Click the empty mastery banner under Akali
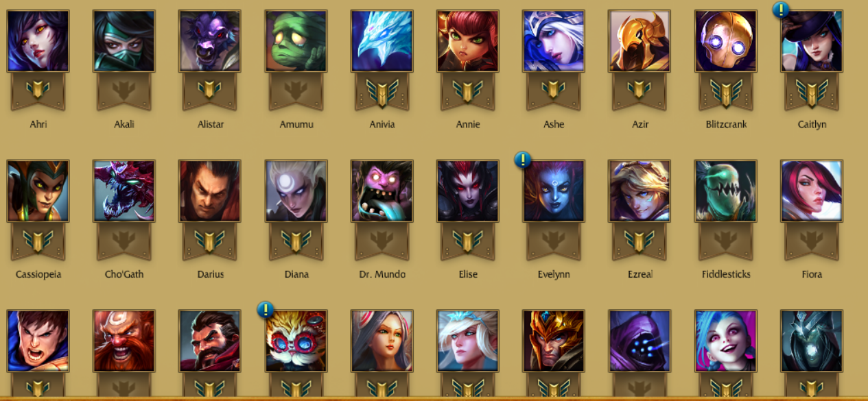 point(124,91)
